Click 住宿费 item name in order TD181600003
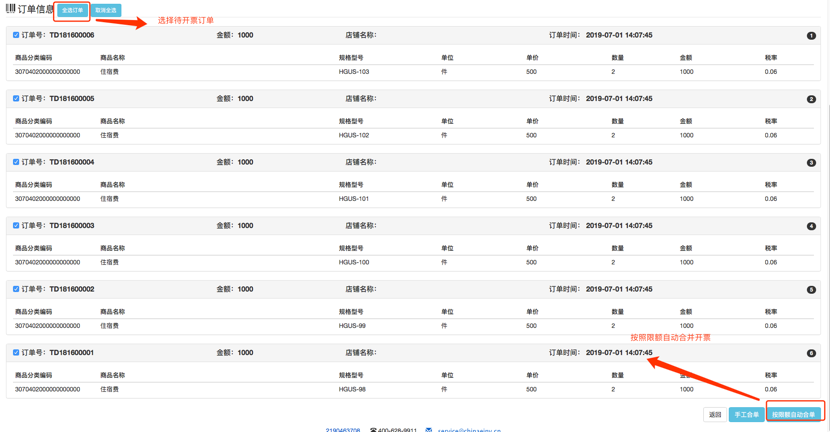830x432 pixels. pyautogui.click(x=110, y=262)
